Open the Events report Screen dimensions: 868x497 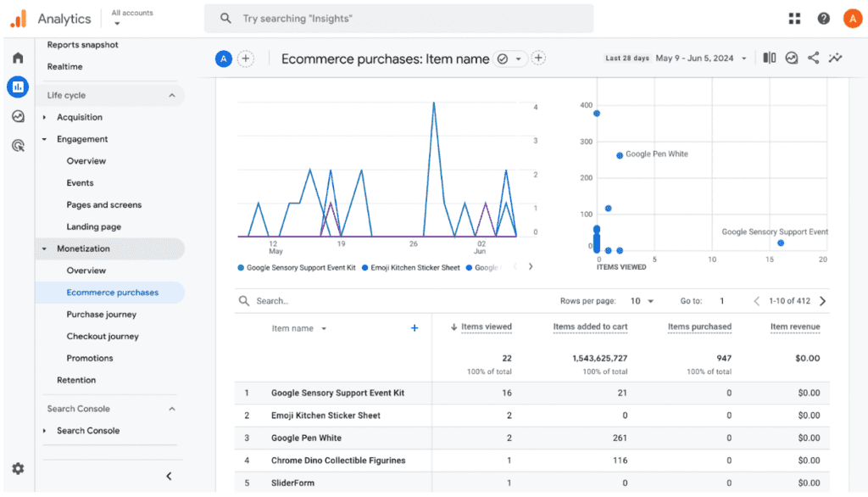point(80,183)
